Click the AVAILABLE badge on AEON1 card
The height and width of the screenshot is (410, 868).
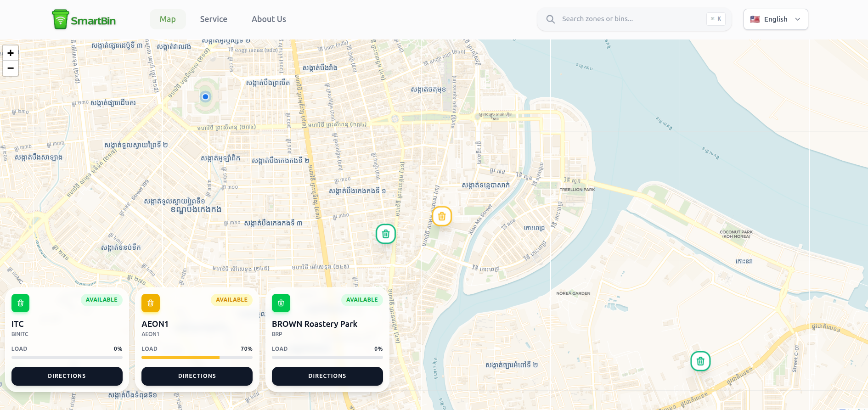(231, 300)
